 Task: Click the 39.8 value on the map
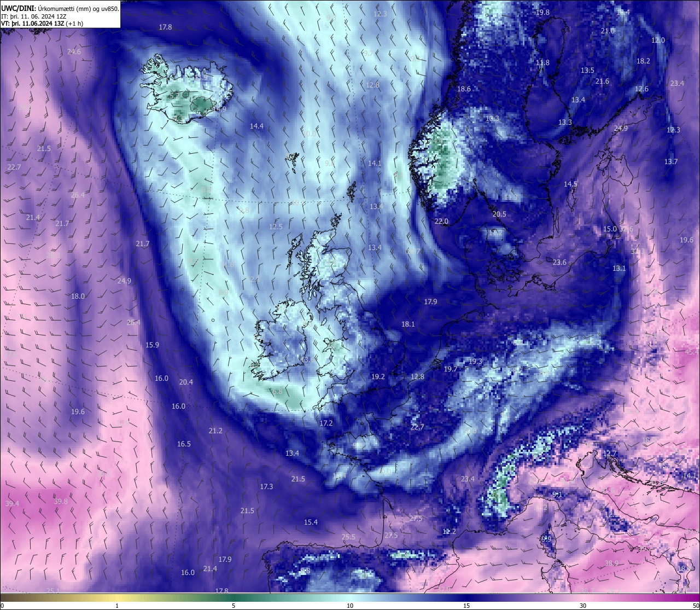tap(61, 501)
